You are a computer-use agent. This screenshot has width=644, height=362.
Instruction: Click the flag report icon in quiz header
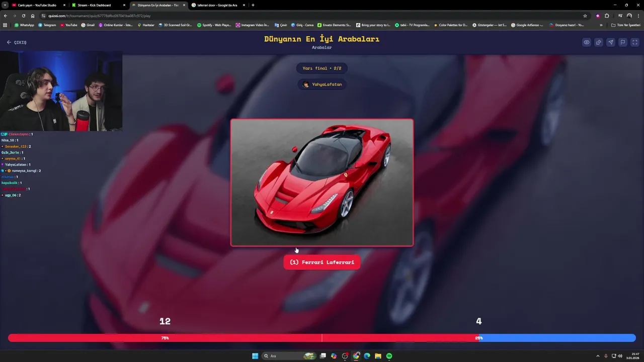pos(623,42)
